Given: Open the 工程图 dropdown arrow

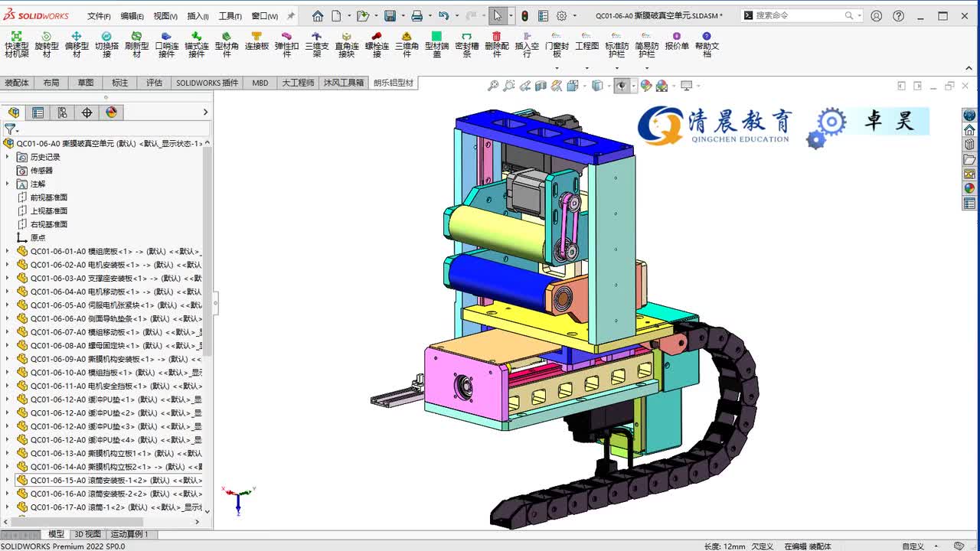Looking at the screenshot, I should (x=586, y=68).
